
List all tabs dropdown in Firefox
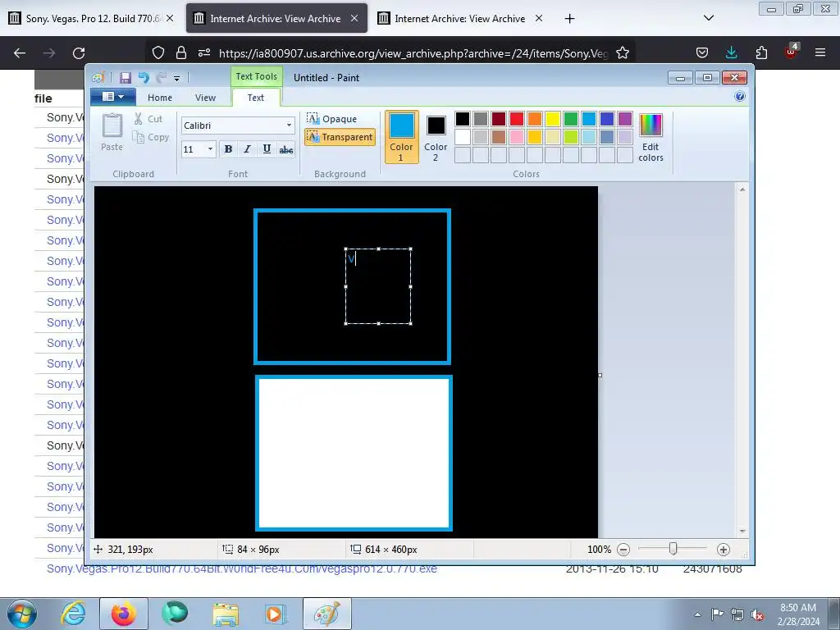point(708,18)
